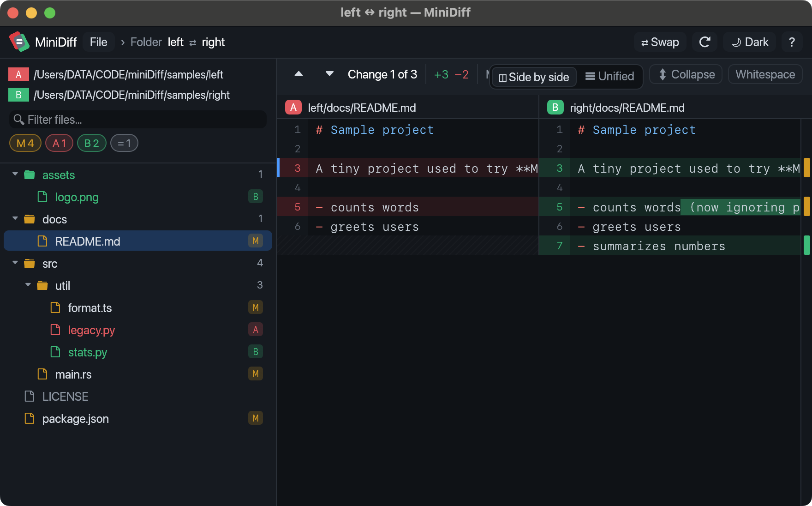The width and height of the screenshot is (812, 506).
Task: Focus the Filter files search field
Action: point(138,120)
